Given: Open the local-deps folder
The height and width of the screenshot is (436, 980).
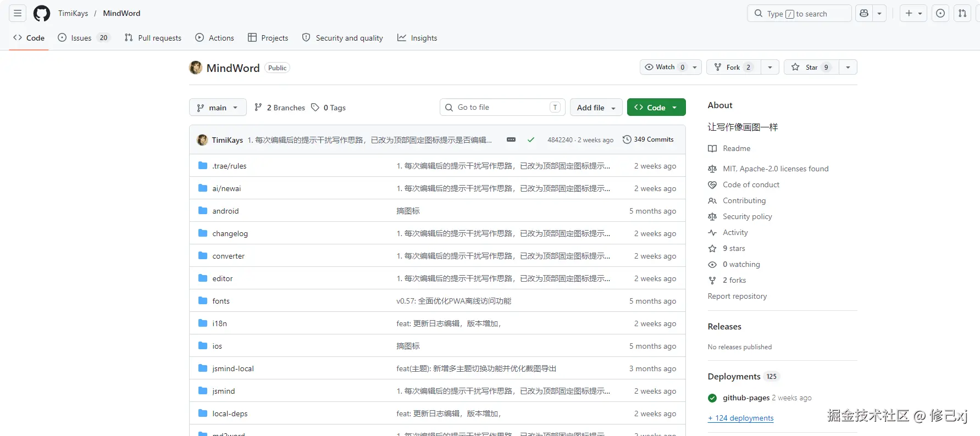Looking at the screenshot, I should (x=230, y=413).
